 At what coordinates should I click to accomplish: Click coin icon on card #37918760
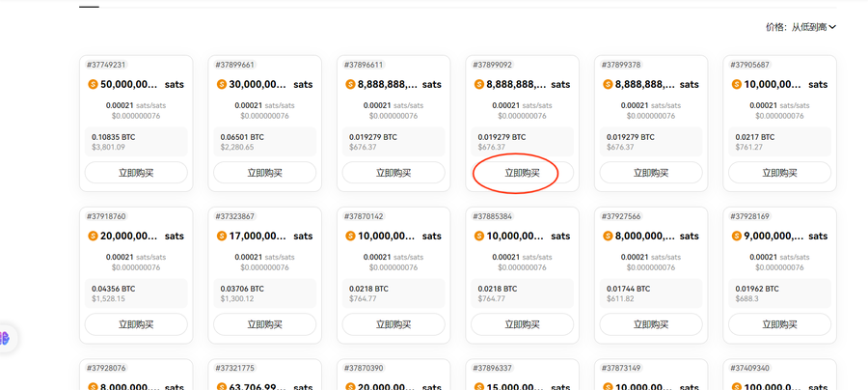pos(93,236)
